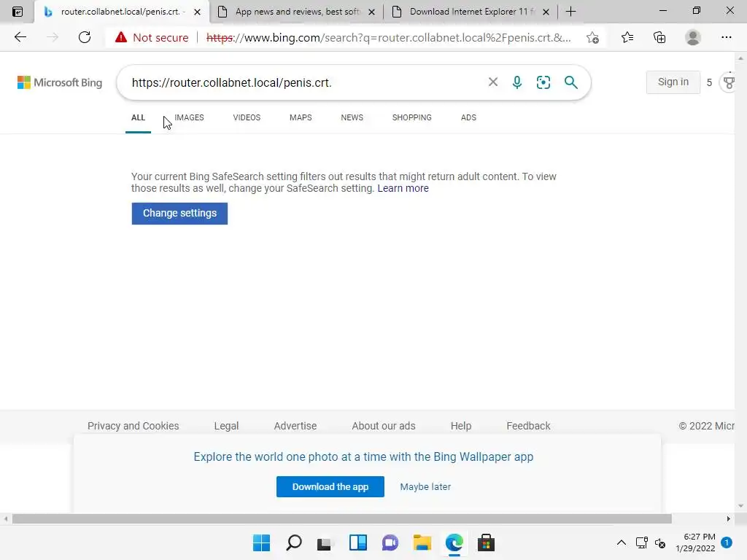Switch to VIDEOS results
Viewport: 747px width, 560px height.
click(x=247, y=117)
